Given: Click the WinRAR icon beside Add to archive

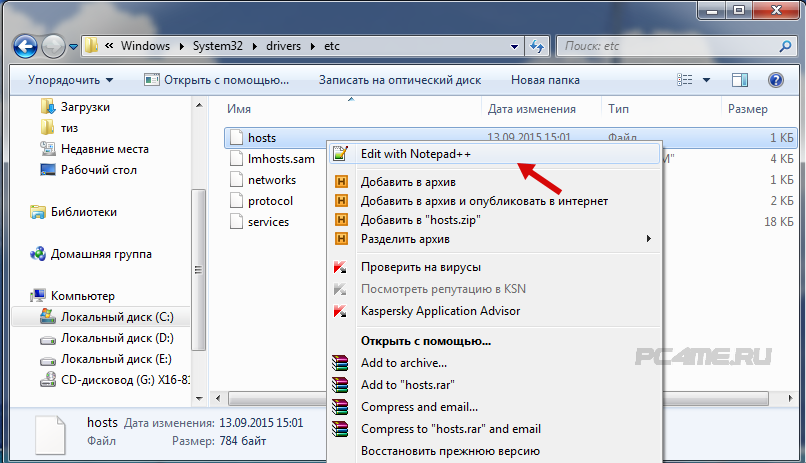Looking at the screenshot, I should (341, 363).
